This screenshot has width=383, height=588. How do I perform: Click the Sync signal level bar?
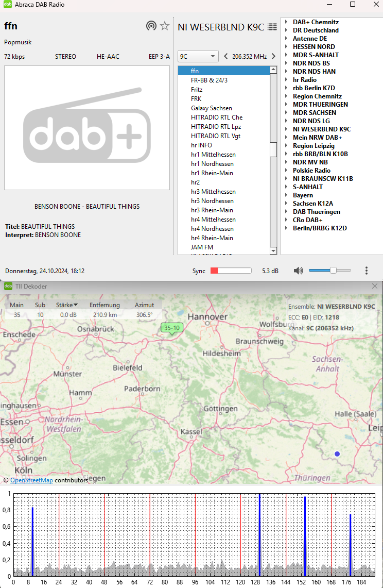(231, 271)
